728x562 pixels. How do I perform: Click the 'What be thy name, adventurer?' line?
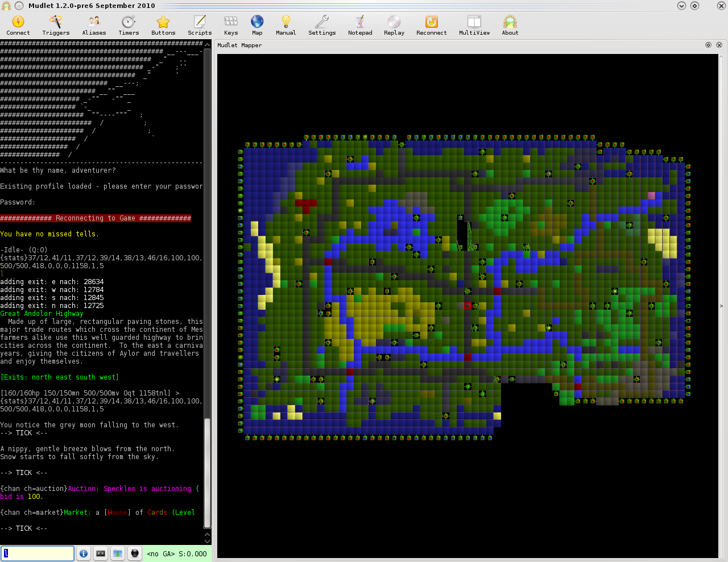58,170
